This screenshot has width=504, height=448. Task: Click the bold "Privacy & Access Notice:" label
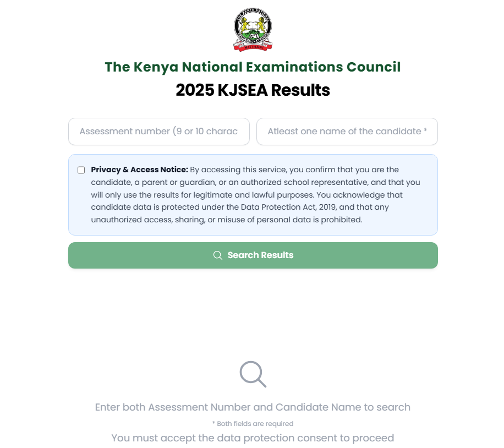139,170
